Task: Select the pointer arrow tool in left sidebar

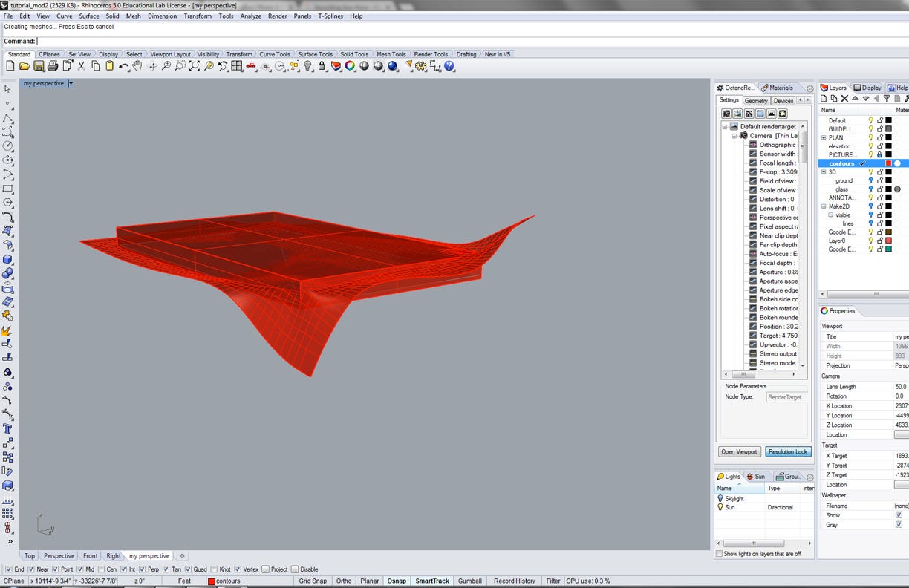Action: click(7, 89)
